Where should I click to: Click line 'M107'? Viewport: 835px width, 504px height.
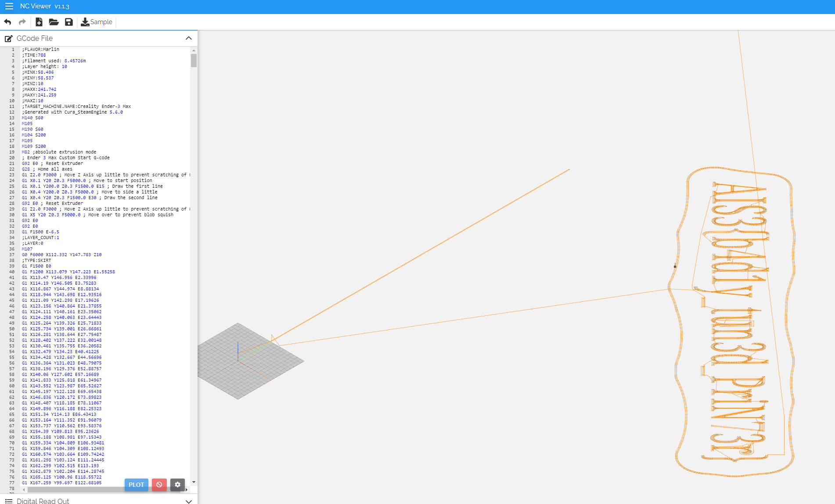pyautogui.click(x=27, y=249)
